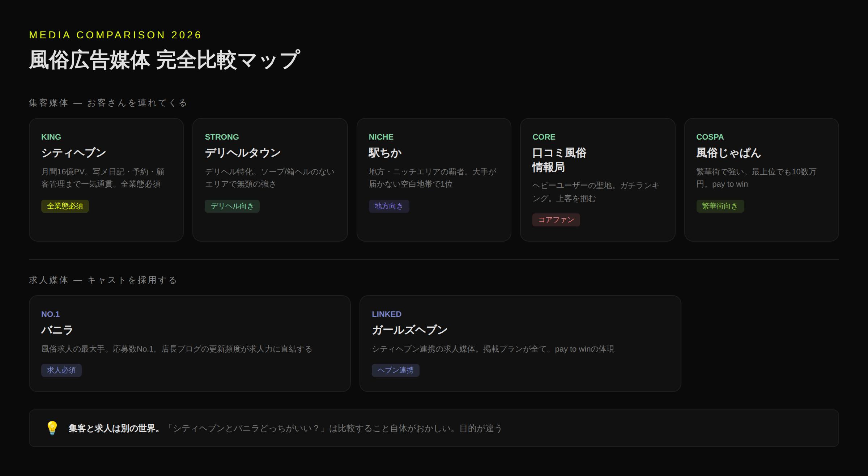Click the ヘブン連携 tag on ガールズヘブン card

point(395,370)
